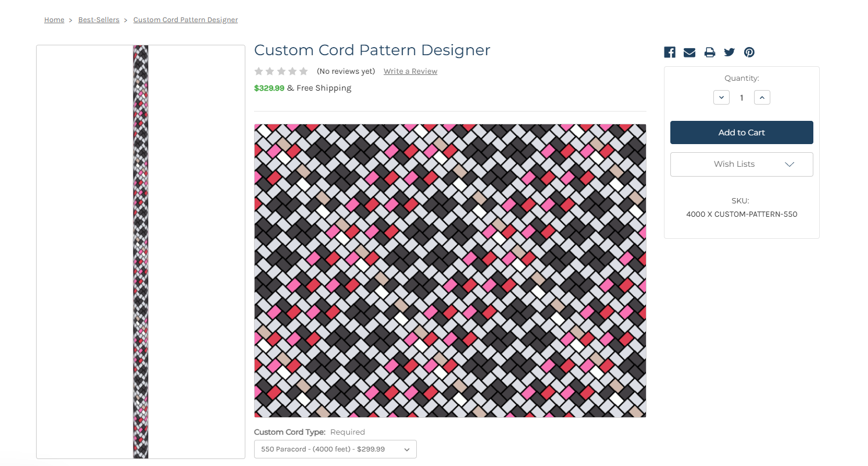
Task: Expand the Wish Lists dropdown
Action: click(x=742, y=164)
